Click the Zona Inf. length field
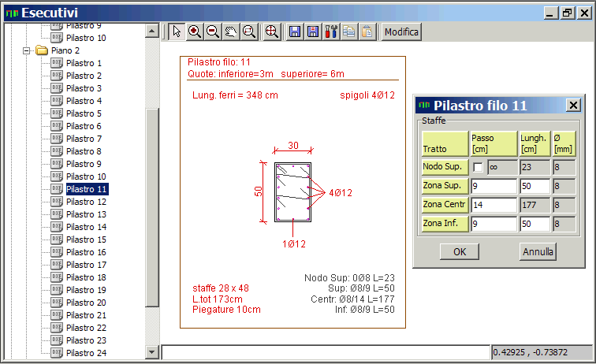 (535, 225)
